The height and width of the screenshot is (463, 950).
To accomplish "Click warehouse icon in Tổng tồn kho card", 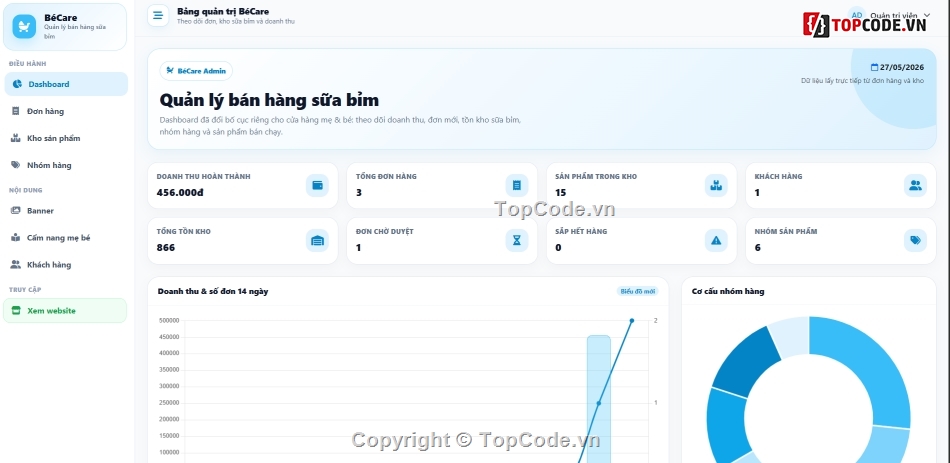I will pyautogui.click(x=317, y=241).
